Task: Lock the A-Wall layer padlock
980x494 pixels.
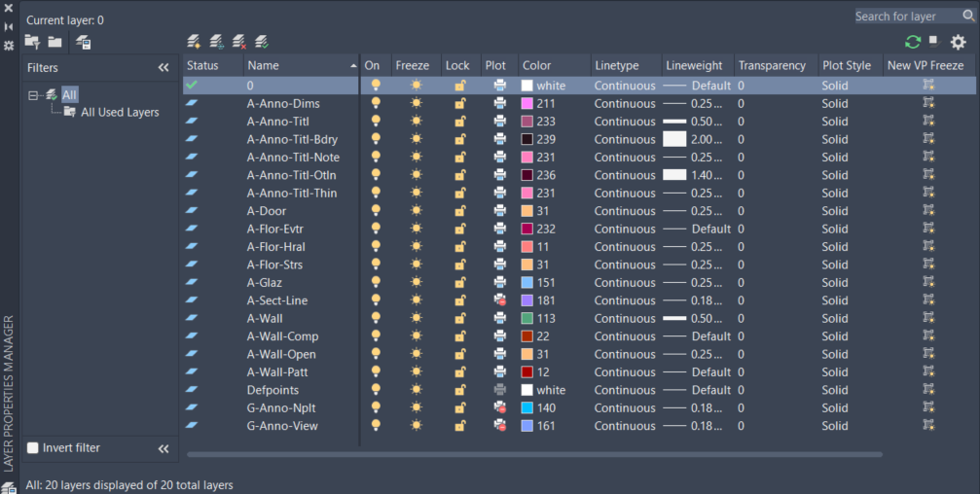Action: coord(460,318)
